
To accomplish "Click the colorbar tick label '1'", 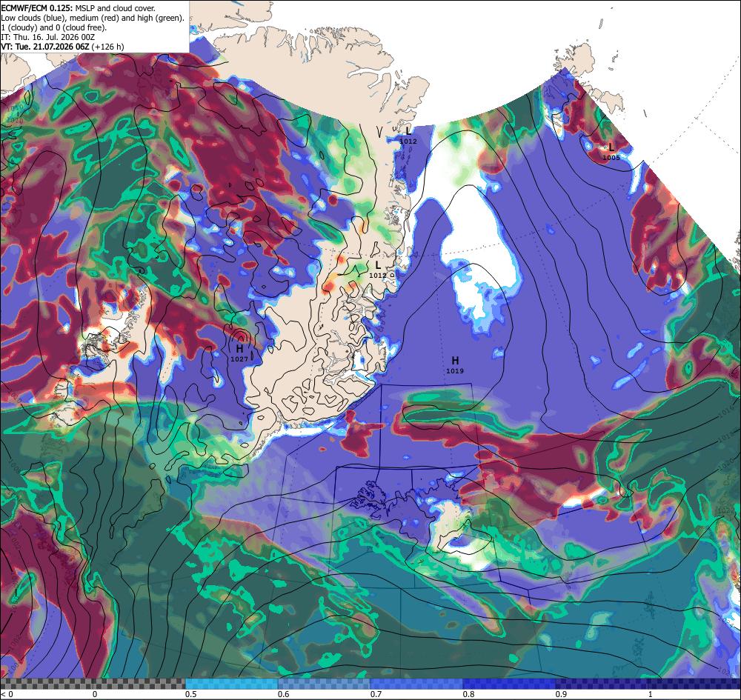I will tap(651, 694).
